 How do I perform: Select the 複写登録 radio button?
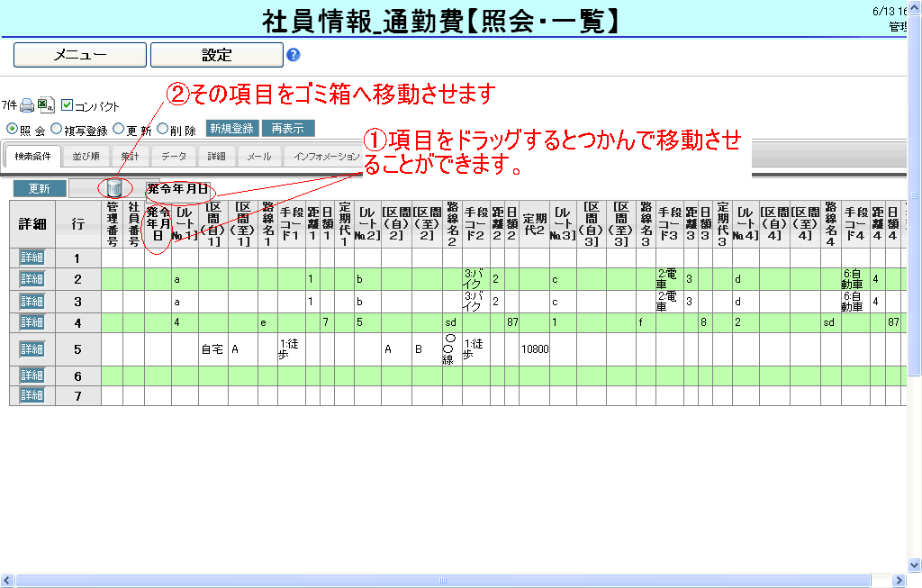[57, 129]
